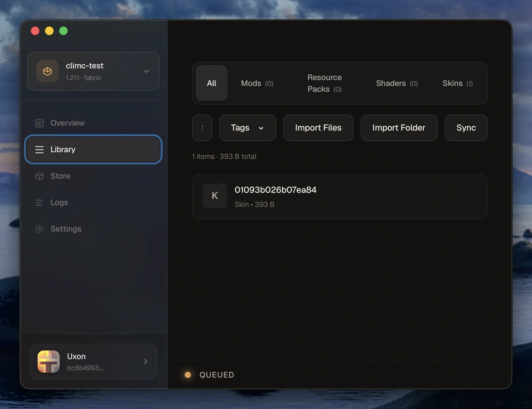Expand the Tags dropdown
Screen dimensions: 532x409
248,128
